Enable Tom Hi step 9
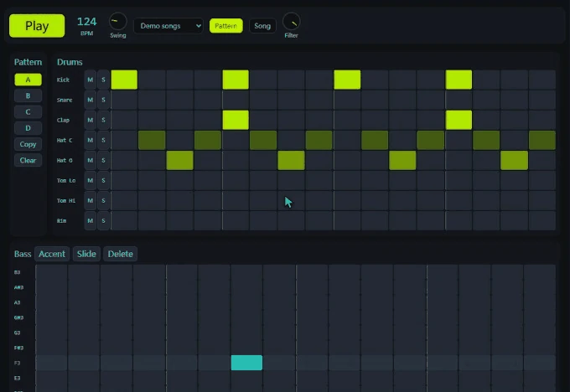This screenshot has height=392, width=570. click(x=347, y=200)
